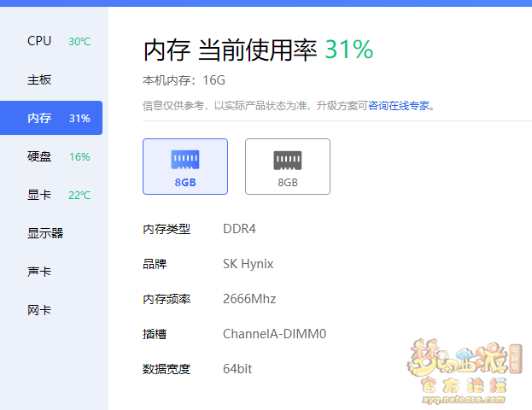This screenshot has width=532, height=410.
Task: Click the 品牌 label
Action: [x=155, y=264]
